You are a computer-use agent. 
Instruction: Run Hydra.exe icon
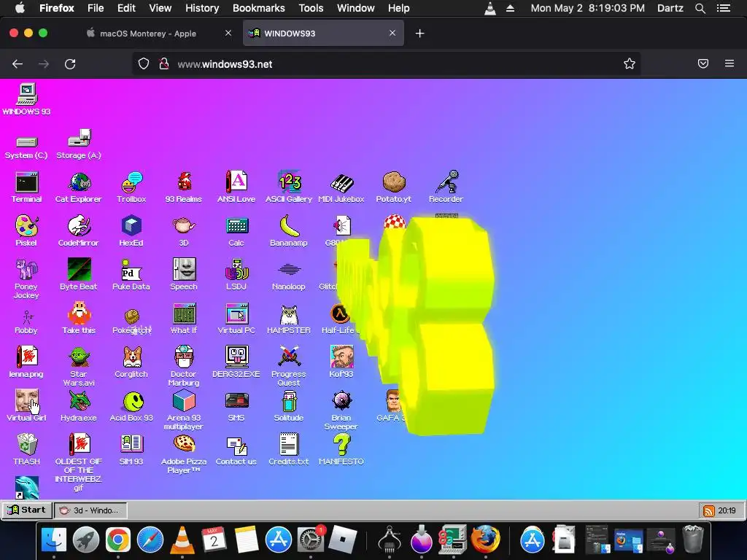pos(79,406)
